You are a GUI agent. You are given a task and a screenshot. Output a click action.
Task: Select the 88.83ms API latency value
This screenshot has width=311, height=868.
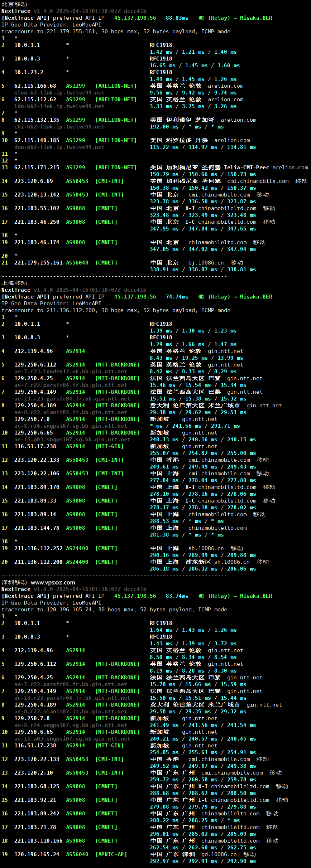pos(177,18)
